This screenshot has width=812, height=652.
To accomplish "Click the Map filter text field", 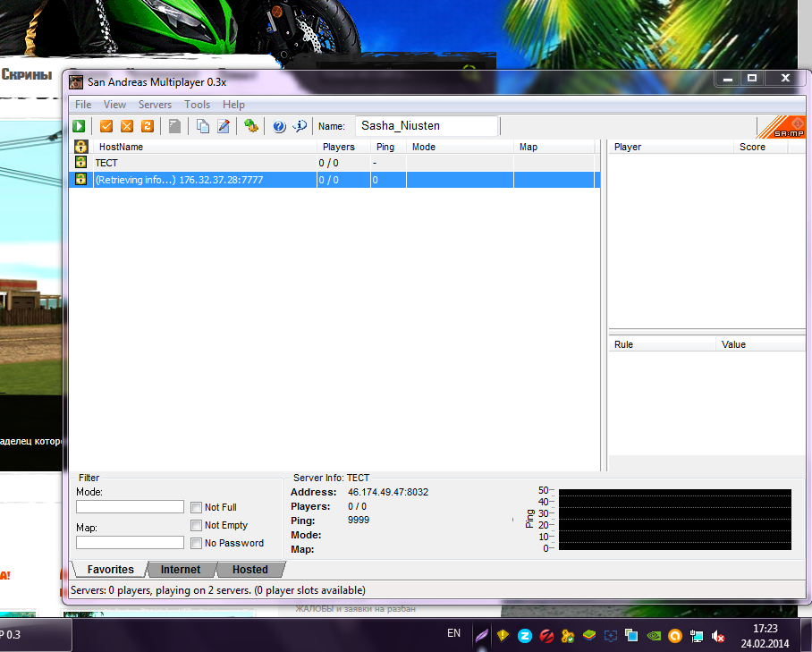I will point(130,542).
